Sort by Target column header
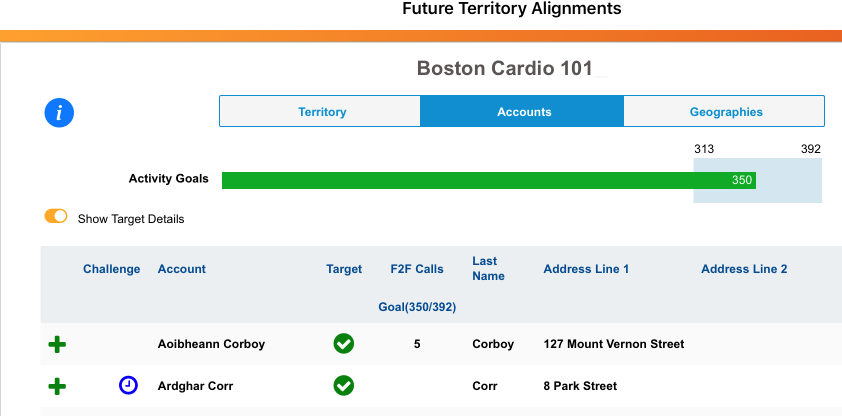 tap(344, 269)
